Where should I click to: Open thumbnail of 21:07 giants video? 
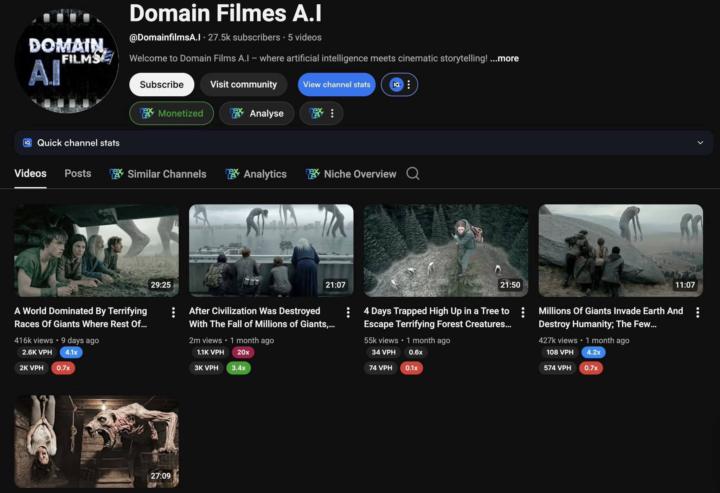coord(271,251)
